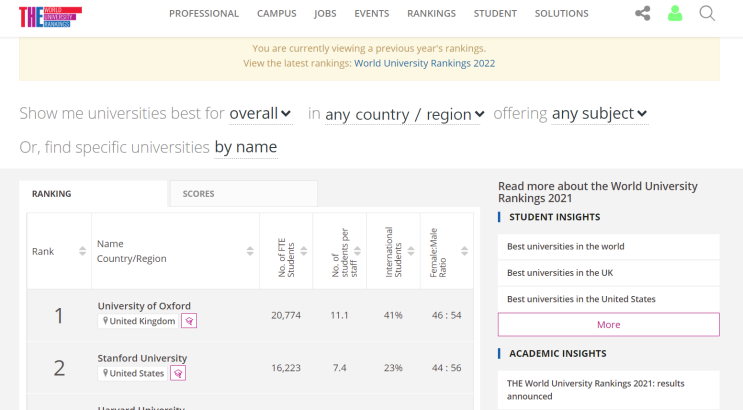Open the search magnifier icon
This screenshot has height=410, width=743.
pos(707,13)
